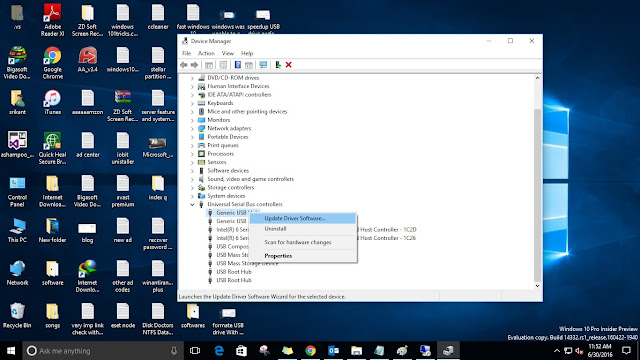Screen dimensions: 640x360
Task: Select IDE ATA/ATAPI controllers category
Action: 239,94
